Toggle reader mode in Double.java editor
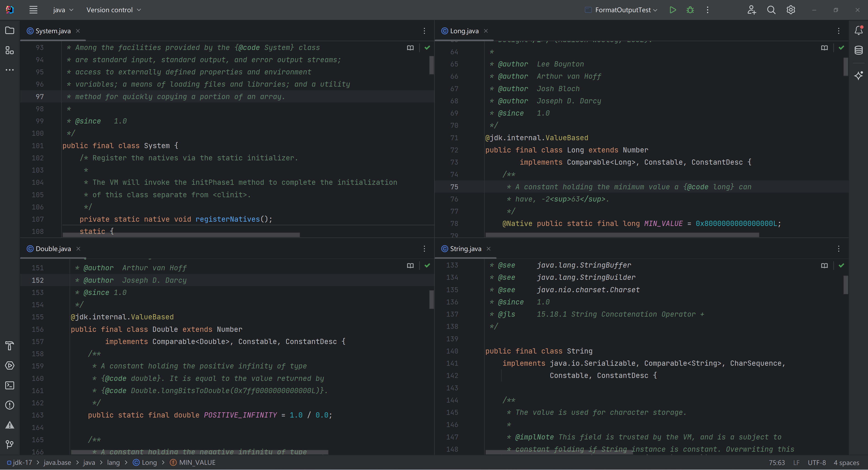The image size is (868, 470). tap(410, 266)
